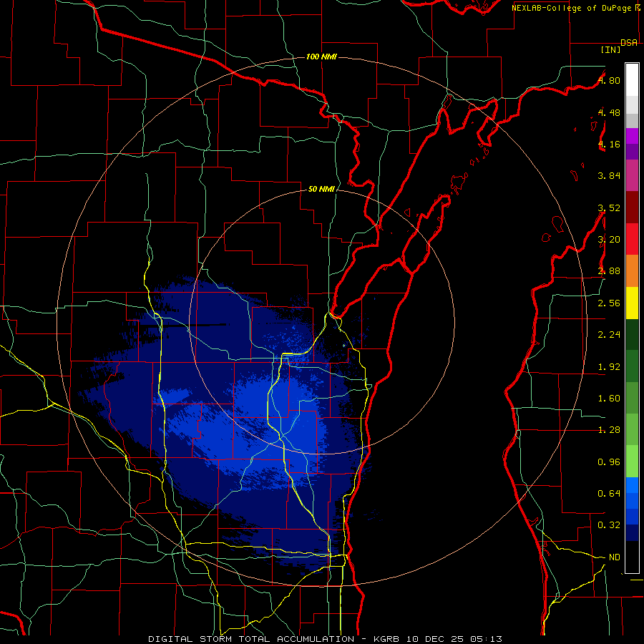Image resolution: width=644 pixels, height=644 pixels.
Task: Pick the black ND swatch in the color scale
Action: pos(632,557)
